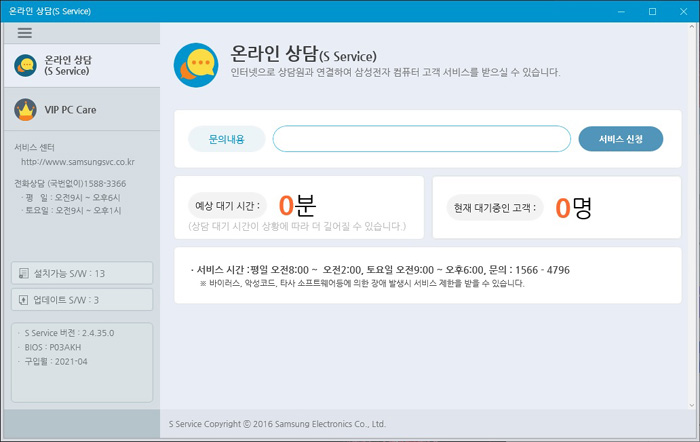Image resolution: width=700 pixels, height=442 pixels.
Task: Click the 바이러스, 악성코드 restriction notice text
Action: click(362, 283)
